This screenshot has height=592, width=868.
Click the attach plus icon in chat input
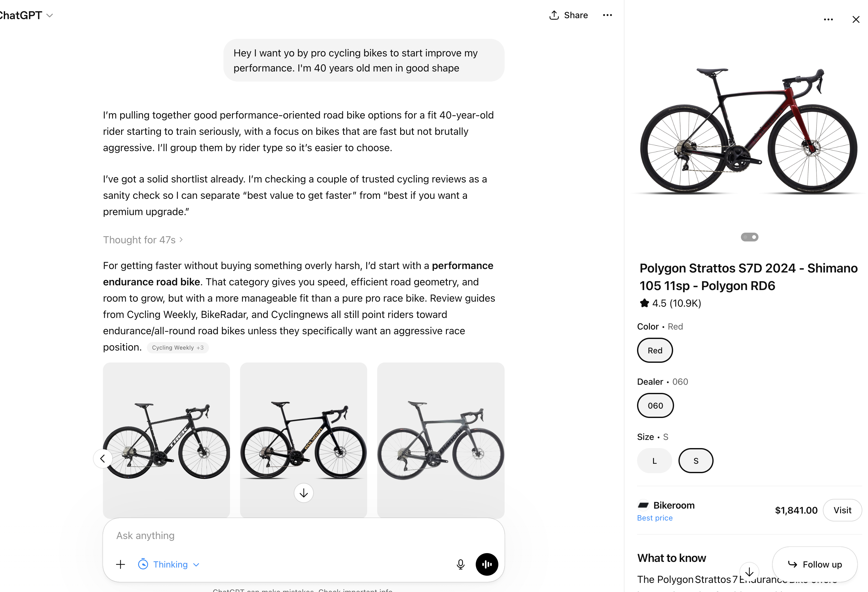click(121, 564)
